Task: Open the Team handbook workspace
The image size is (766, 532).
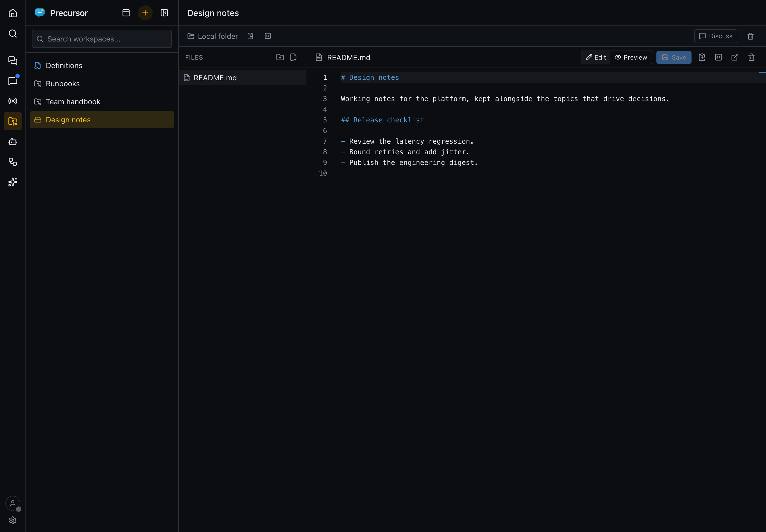Action: (102, 102)
